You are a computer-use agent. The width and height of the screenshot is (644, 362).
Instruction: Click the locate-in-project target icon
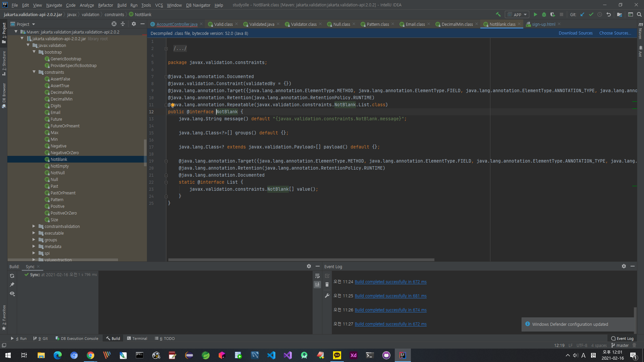114,24
